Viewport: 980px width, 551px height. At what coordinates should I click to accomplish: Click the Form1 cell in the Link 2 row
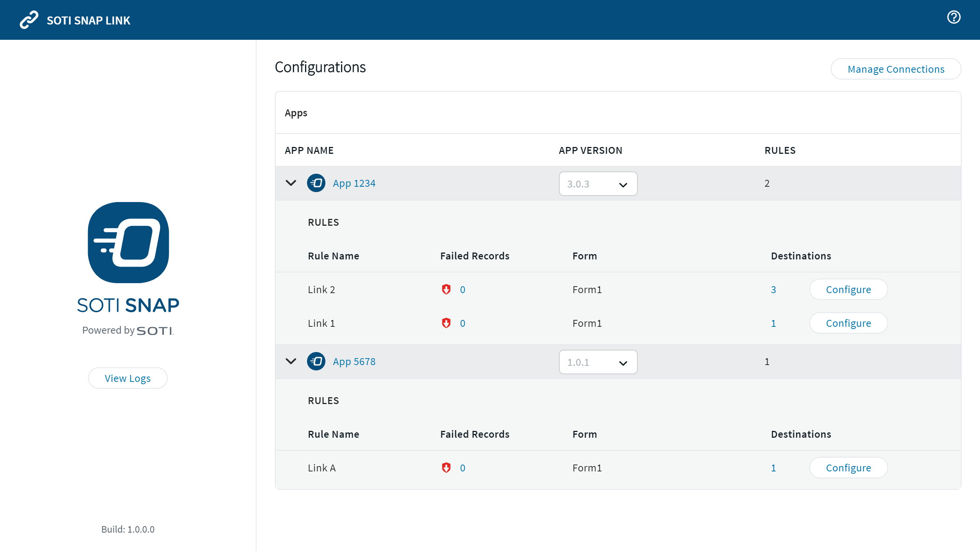coord(587,290)
